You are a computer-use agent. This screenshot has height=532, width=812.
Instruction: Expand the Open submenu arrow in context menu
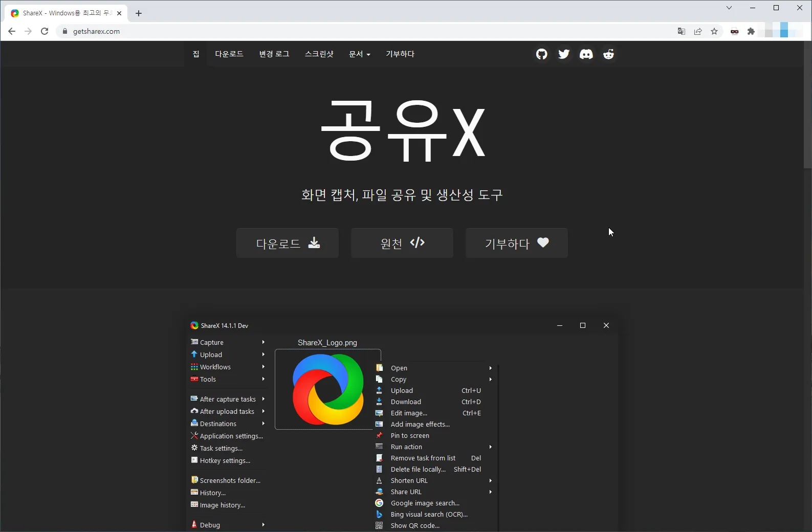[490, 368]
